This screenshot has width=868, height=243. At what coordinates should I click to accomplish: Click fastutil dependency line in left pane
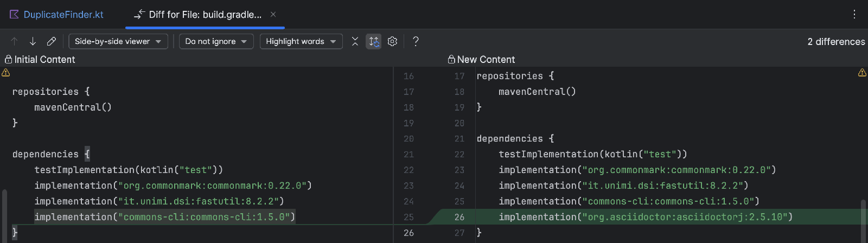tap(159, 201)
